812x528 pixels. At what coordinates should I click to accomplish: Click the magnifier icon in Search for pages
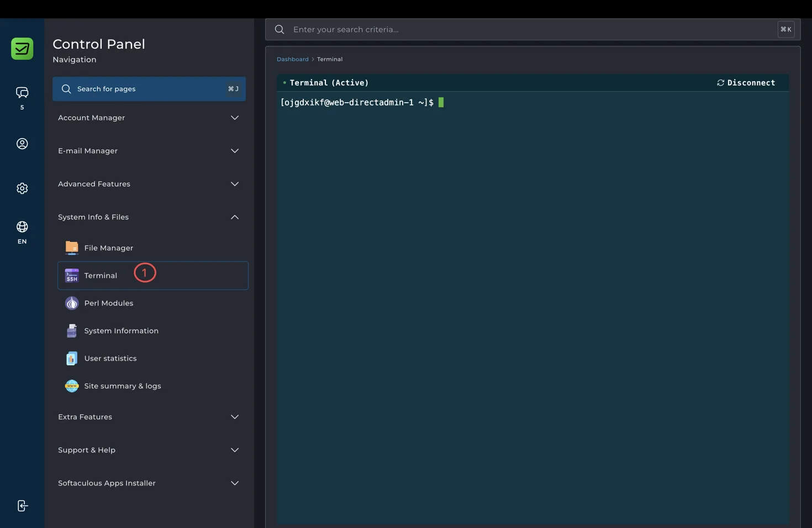click(66, 89)
